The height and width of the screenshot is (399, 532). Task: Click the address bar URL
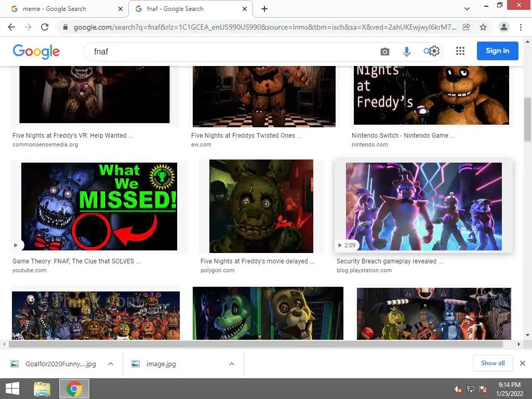point(264,27)
